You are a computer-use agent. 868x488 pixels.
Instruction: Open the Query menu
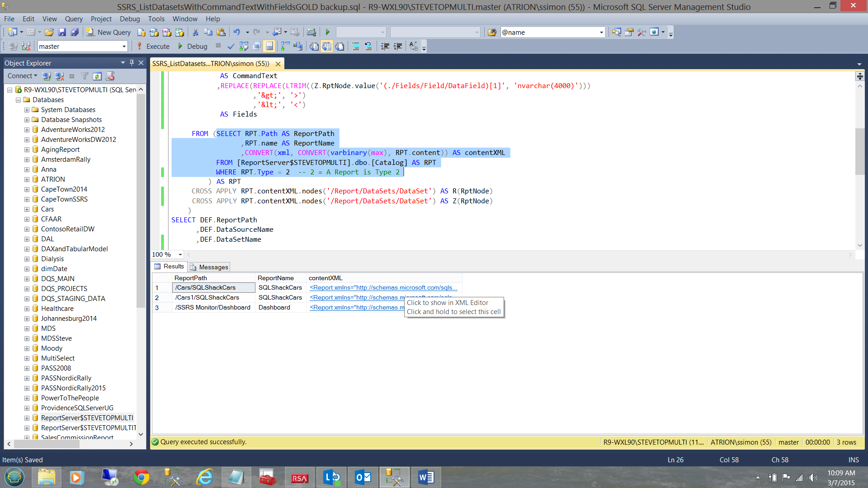pos(73,19)
